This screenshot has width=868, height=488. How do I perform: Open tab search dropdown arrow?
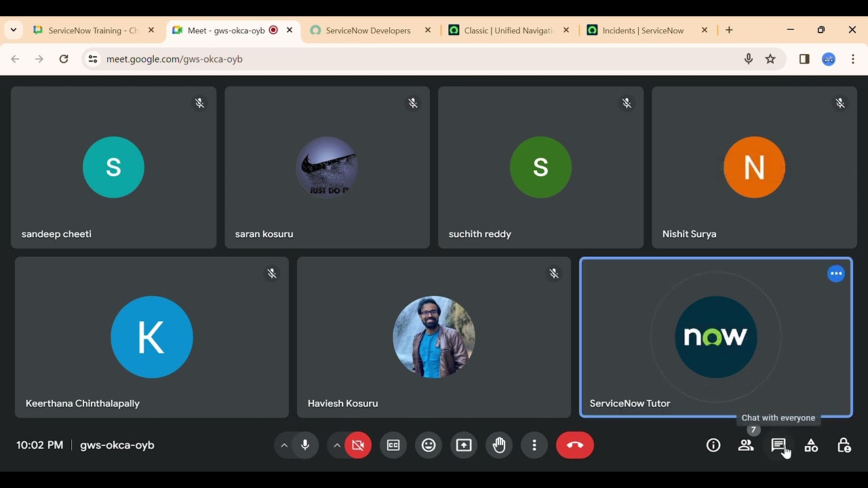(14, 30)
